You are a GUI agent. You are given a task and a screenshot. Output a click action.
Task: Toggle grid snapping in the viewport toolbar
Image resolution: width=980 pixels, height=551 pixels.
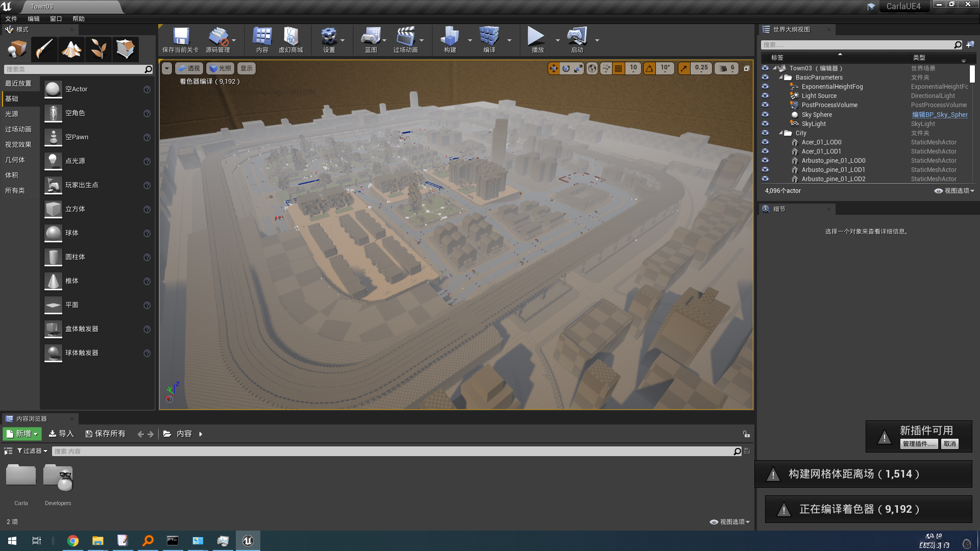point(618,68)
